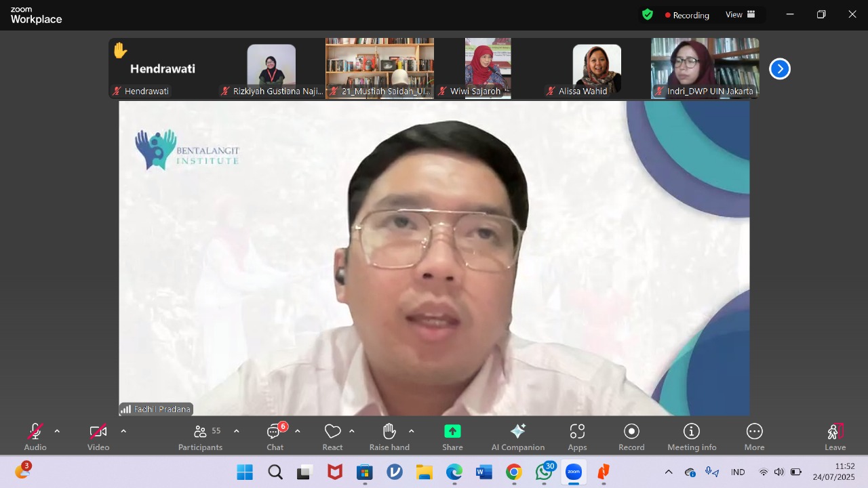Viewport: 868px width, 488px height.
Task: Leave the meeting
Action: click(835, 437)
